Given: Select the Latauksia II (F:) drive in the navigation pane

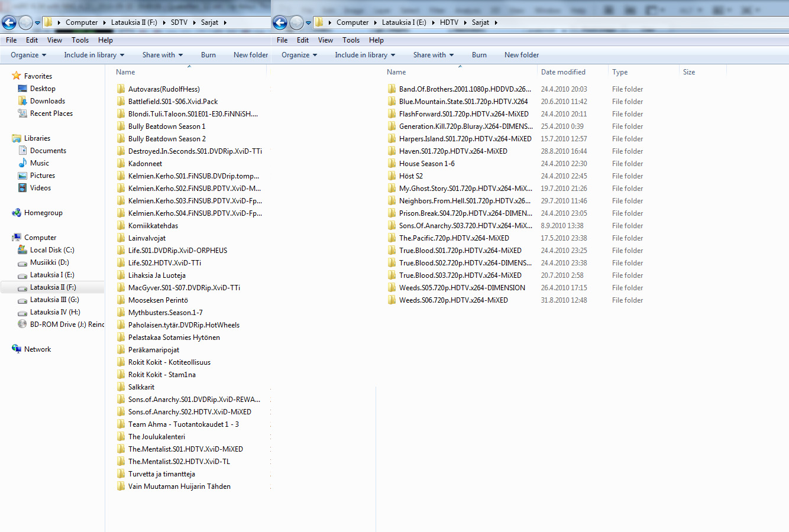Looking at the screenshot, I should [53, 287].
